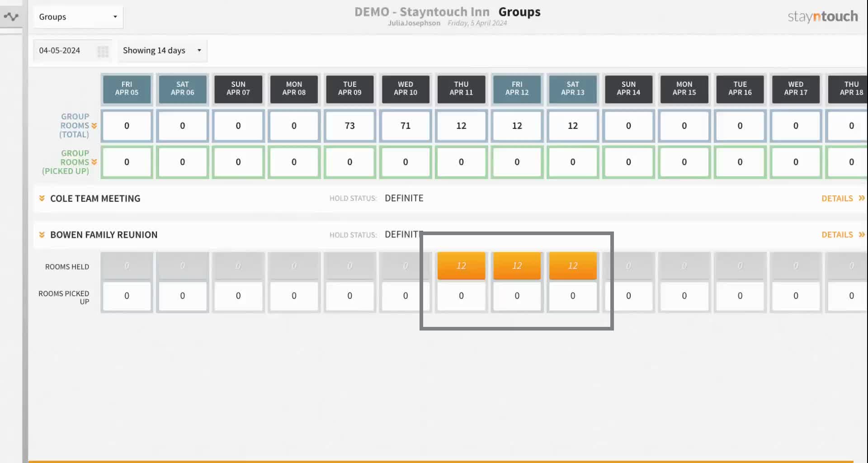Viewport: 868px width, 463px height.
Task: Click grey rooms held cell under APR 05
Action: pos(127,266)
